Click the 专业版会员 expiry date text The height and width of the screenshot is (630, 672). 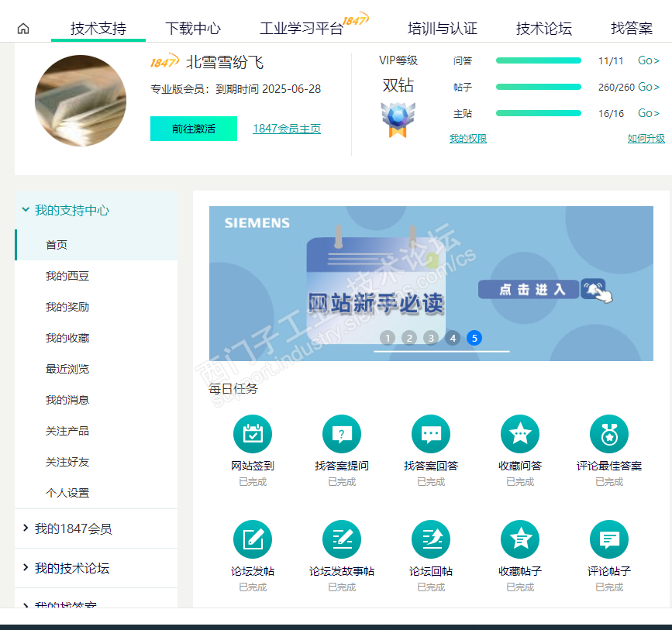coord(236,89)
